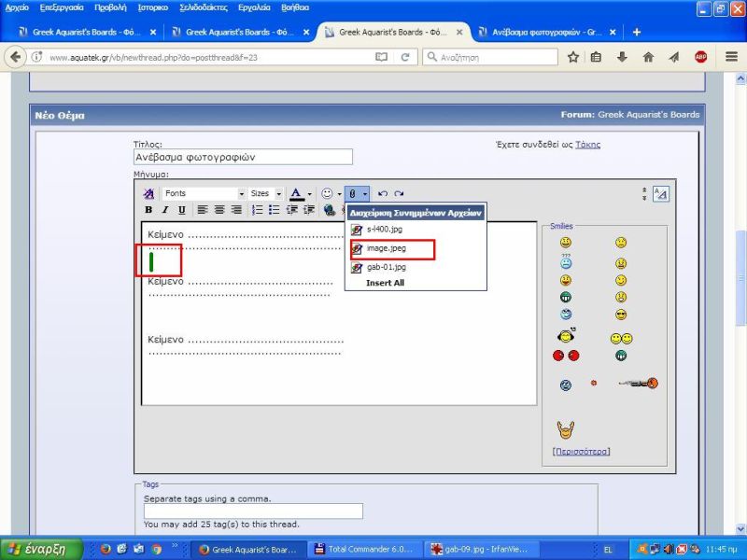Bookmark page with the star icon
The width and height of the screenshot is (747, 560).
click(573, 57)
